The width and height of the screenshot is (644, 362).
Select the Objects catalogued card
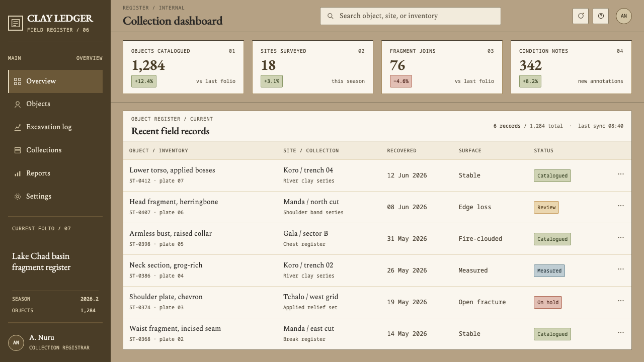tap(183, 67)
